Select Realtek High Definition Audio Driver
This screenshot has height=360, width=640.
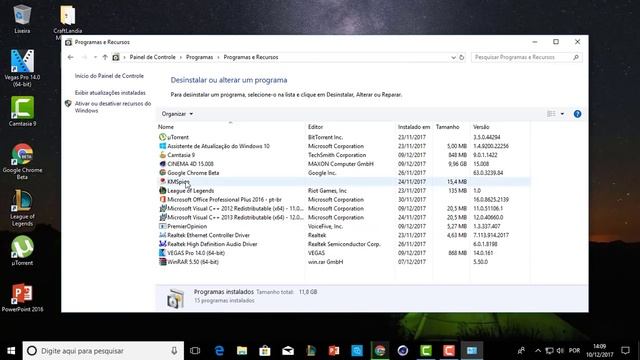click(x=344, y=244)
